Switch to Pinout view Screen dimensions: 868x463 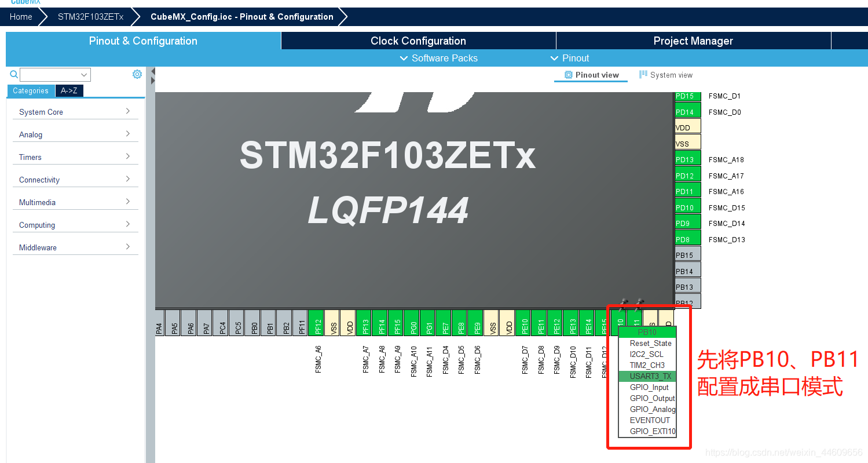click(591, 75)
